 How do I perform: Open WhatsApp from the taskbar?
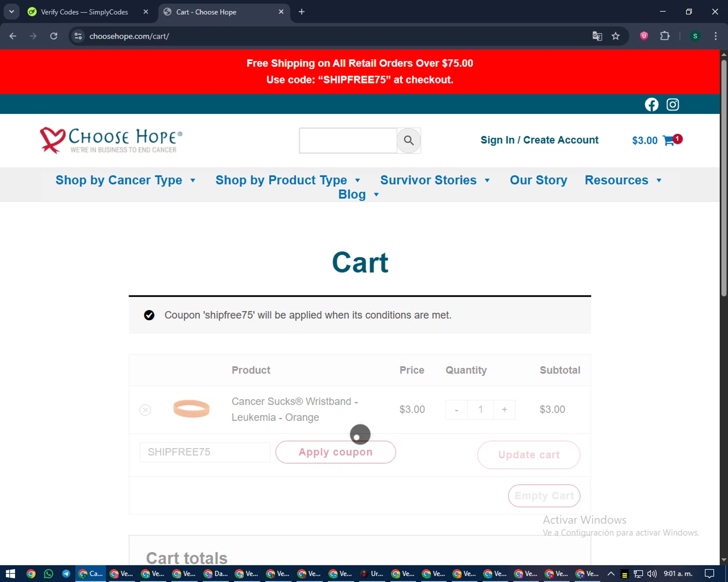pos(49,574)
